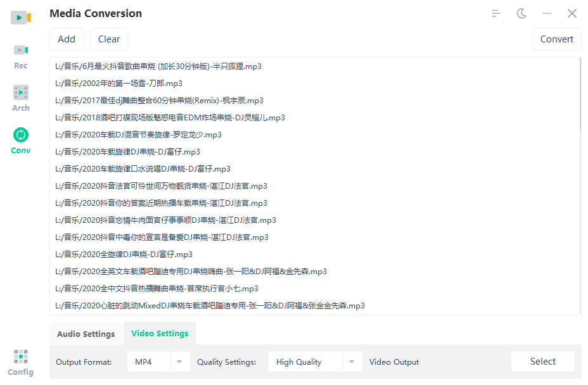588x385 pixels.
Task: Clear the file list with Clear button
Action: (108, 39)
